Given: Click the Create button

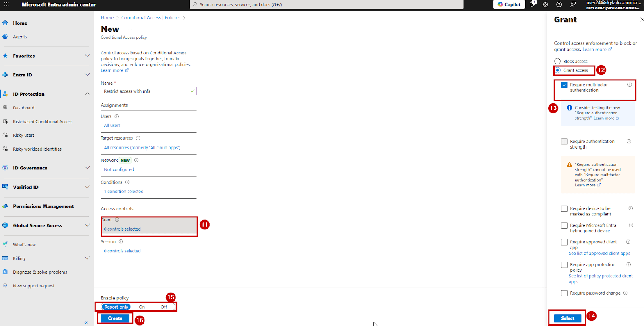Looking at the screenshot, I should tap(115, 318).
